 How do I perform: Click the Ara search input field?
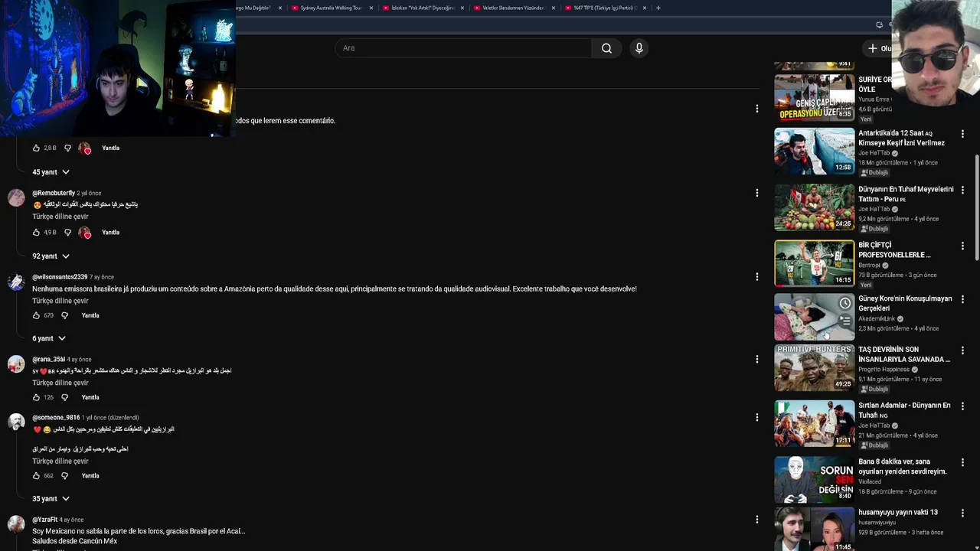tap(463, 48)
